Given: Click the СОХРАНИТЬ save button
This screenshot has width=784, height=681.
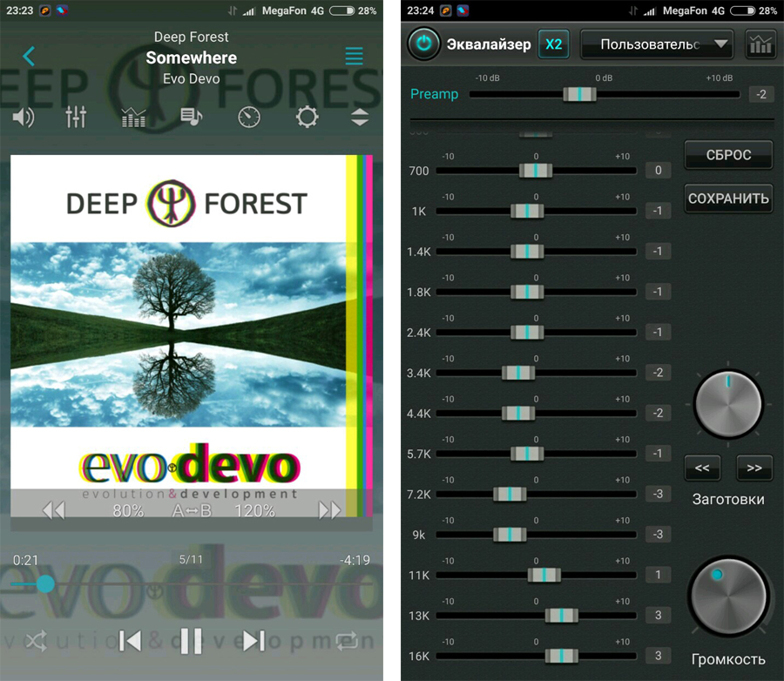Looking at the screenshot, I should [728, 199].
